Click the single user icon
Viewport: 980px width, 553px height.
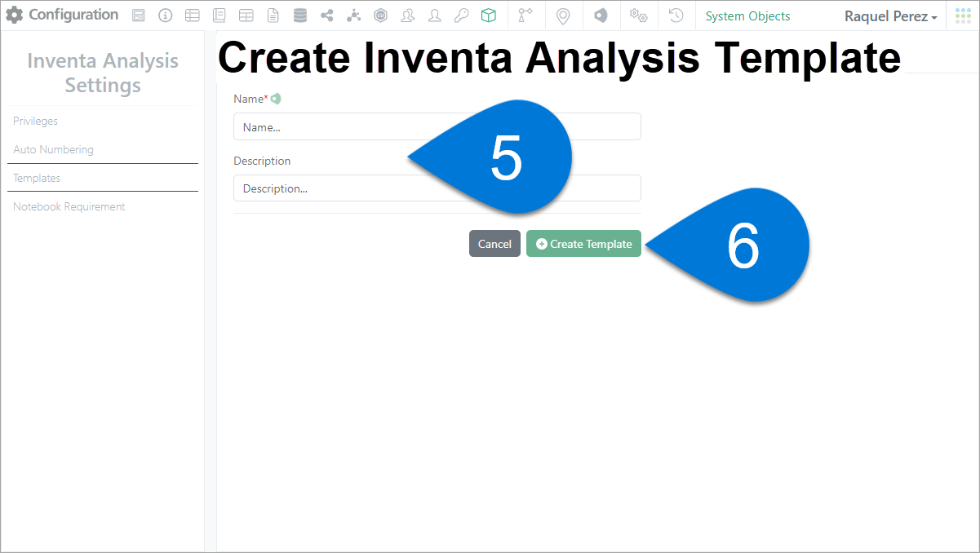pyautogui.click(x=434, y=15)
